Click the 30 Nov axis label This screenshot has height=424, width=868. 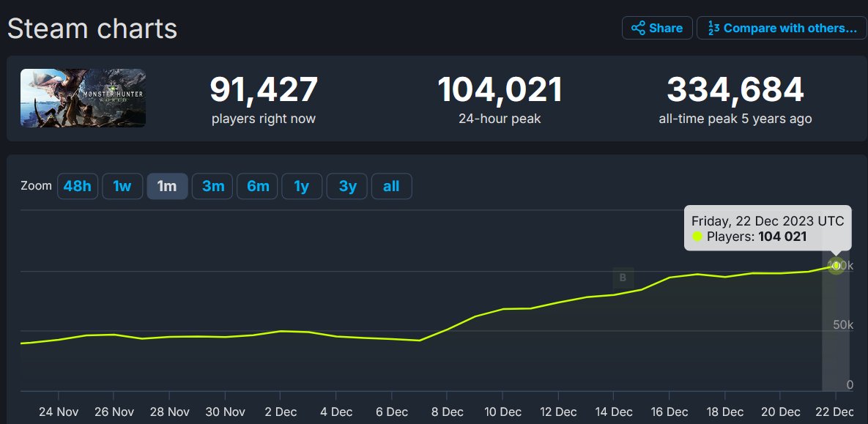pos(225,412)
